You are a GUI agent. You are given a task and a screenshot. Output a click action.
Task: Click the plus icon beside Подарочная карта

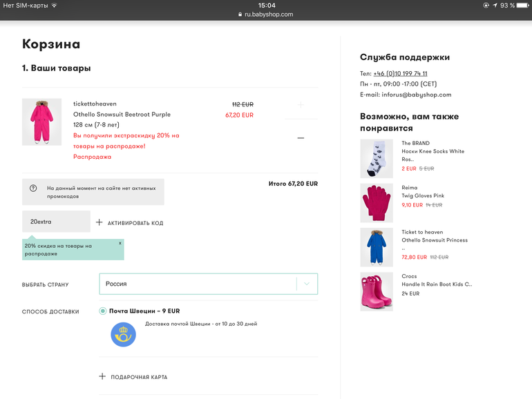102,377
